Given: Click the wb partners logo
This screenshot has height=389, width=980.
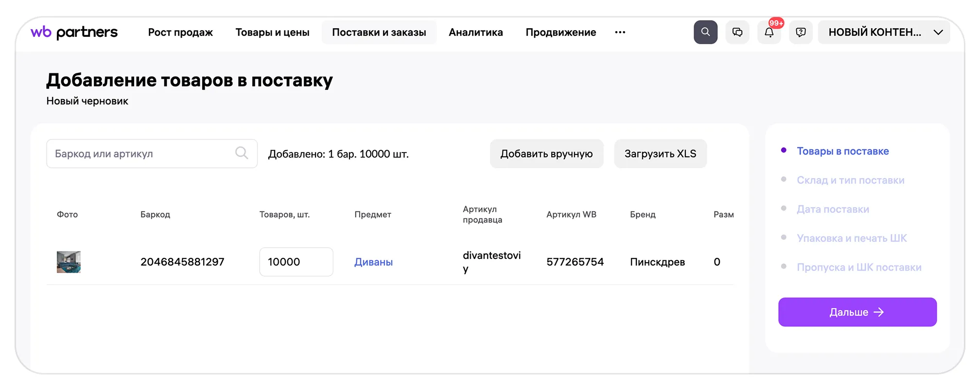Looking at the screenshot, I should coord(74,33).
